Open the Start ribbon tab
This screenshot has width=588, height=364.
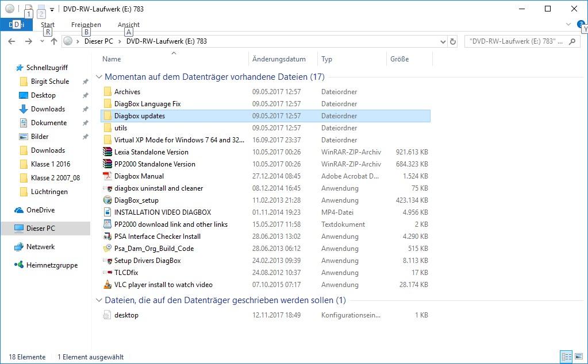pos(48,25)
